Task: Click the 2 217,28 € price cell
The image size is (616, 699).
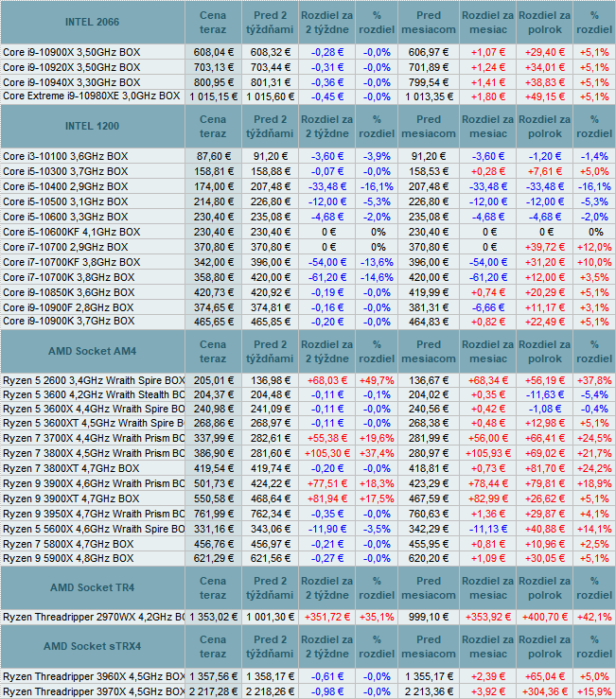Action: coord(213,692)
